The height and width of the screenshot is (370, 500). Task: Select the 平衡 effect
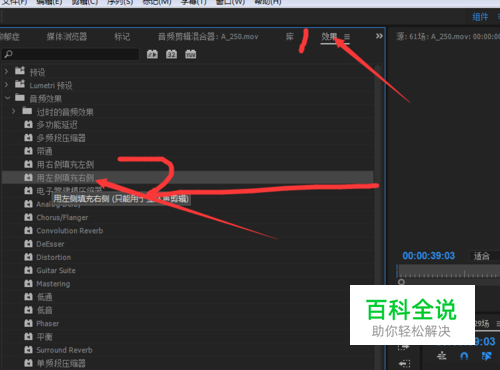coord(187,337)
